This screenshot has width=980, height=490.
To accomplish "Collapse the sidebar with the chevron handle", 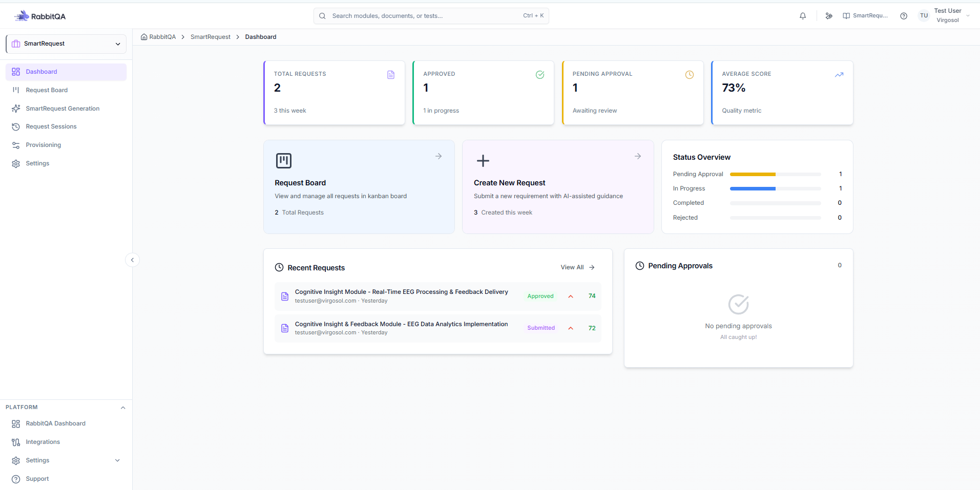I will (x=132, y=260).
